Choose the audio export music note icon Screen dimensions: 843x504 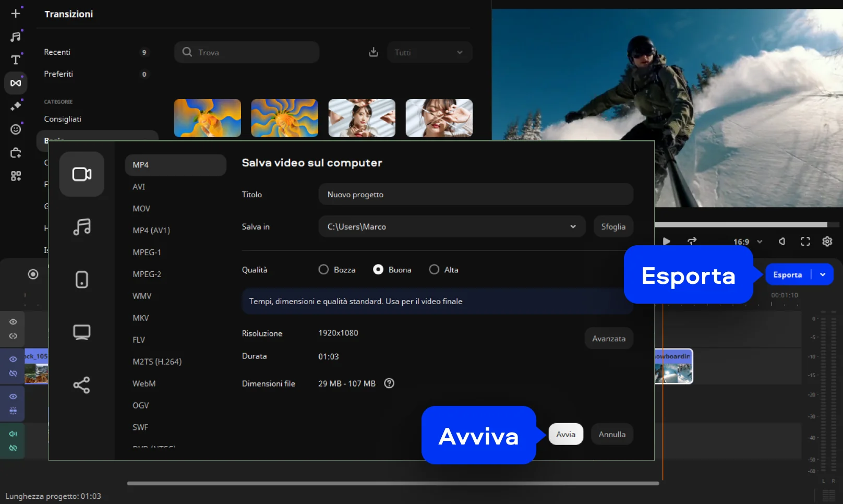click(81, 227)
